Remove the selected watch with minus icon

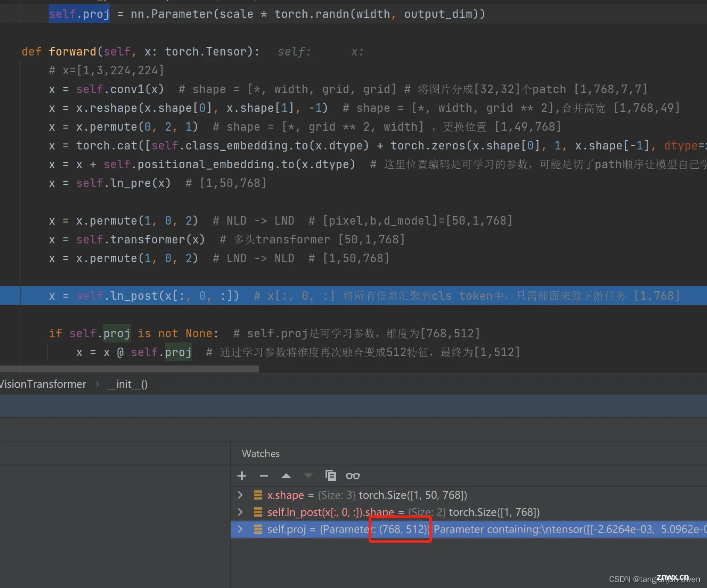click(x=264, y=476)
